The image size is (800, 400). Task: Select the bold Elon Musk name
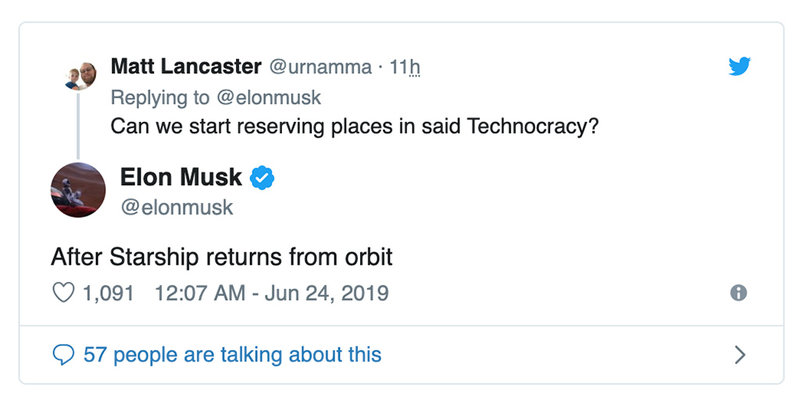(x=181, y=177)
